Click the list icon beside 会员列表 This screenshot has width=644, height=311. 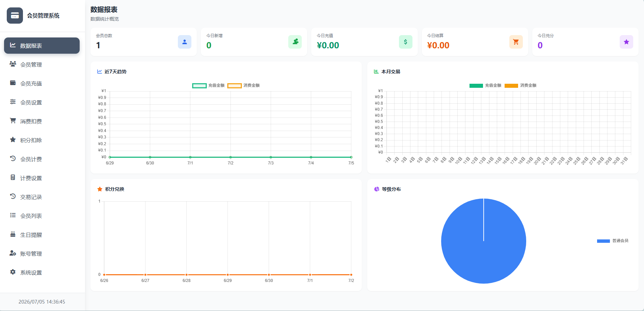click(13, 215)
